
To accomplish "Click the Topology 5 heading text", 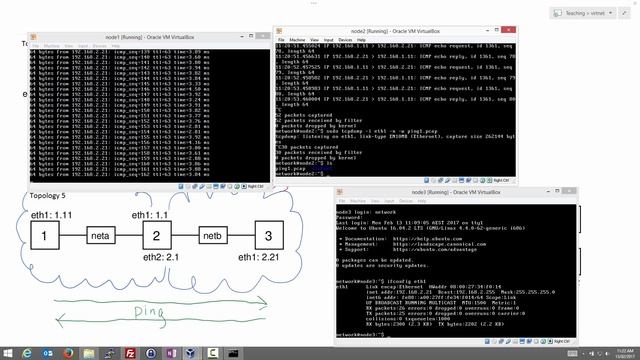I will coord(47,196).
